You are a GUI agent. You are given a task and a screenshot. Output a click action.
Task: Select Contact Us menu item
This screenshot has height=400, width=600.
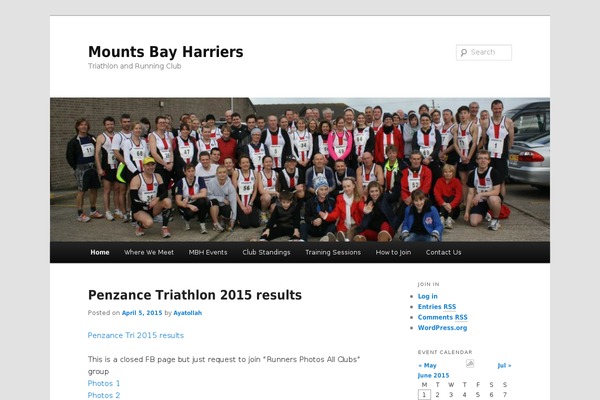click(x=444, y=252)
